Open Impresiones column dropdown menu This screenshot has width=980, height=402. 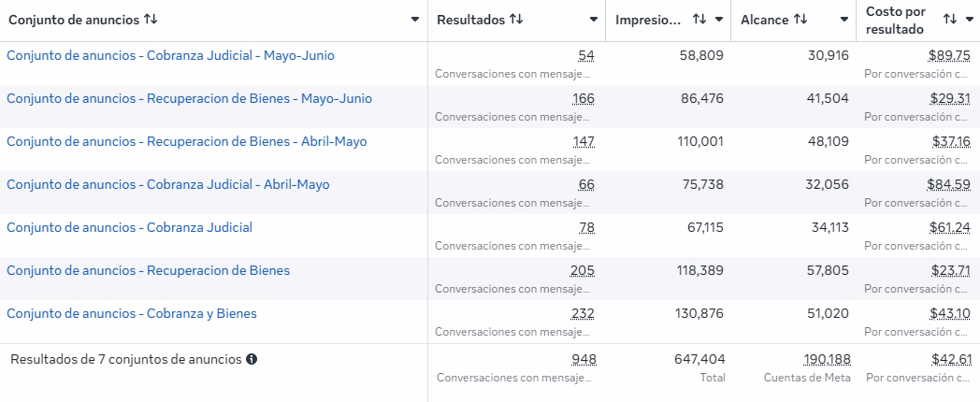pos(719,20)
